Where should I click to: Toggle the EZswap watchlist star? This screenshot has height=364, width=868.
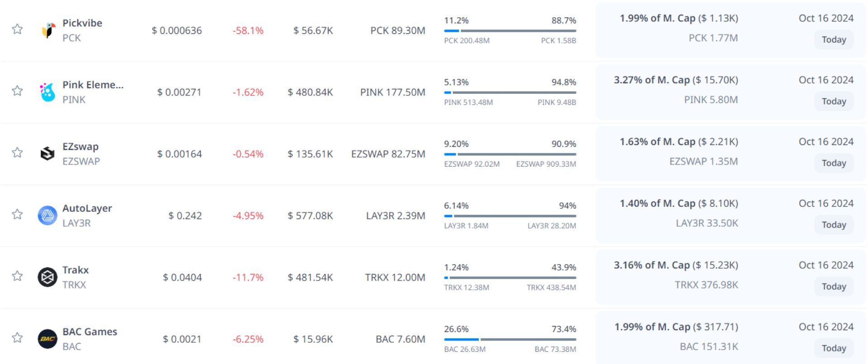(17, 153)
